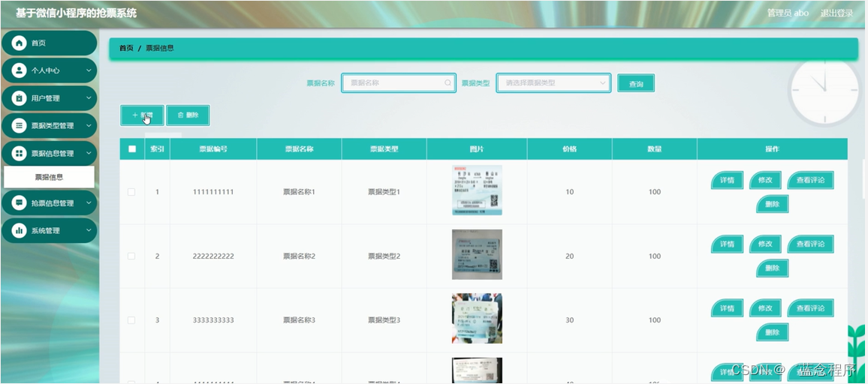Select the 票据信息 submenu item
868x384 pixels.
(x=50, y=177)
